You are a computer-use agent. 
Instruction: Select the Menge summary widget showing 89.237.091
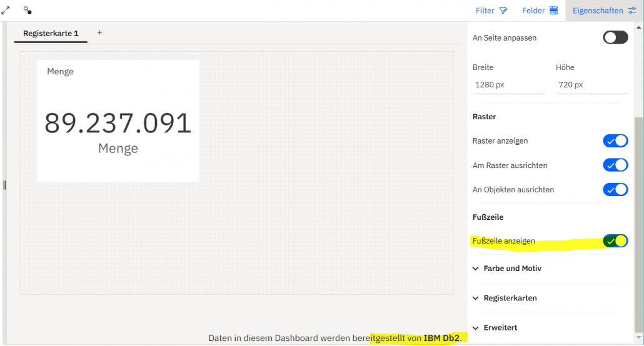pyautogui.click(x=118, y=121)
